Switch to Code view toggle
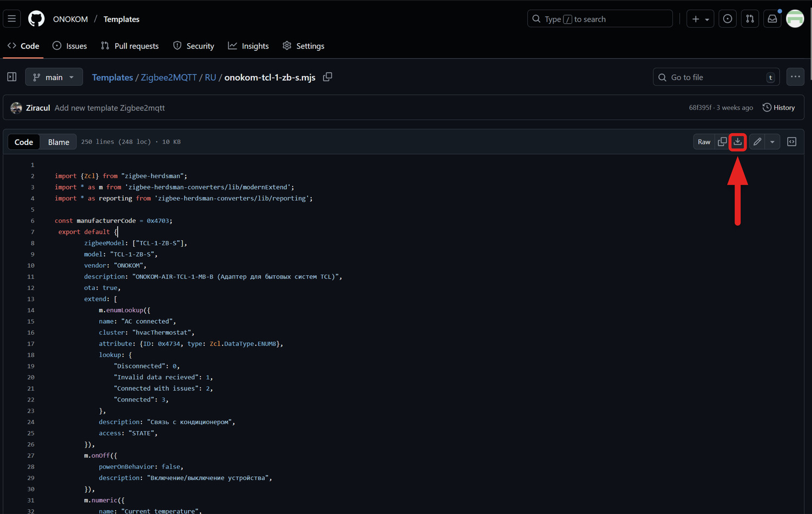 tap(24, 142)
